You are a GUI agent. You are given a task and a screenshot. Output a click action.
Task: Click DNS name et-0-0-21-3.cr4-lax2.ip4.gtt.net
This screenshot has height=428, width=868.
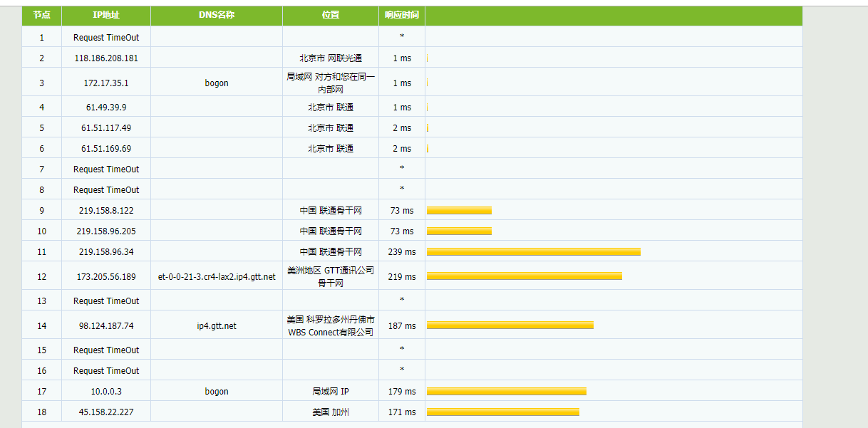[217, 277]
